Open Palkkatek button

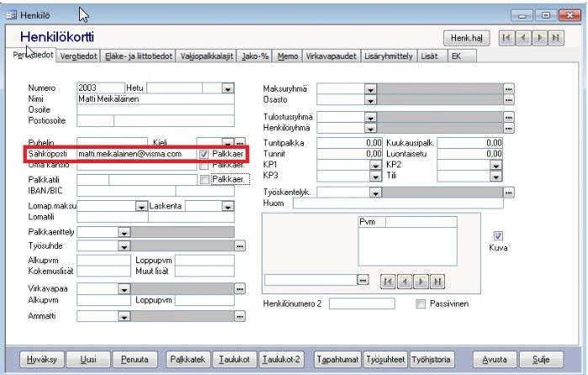pyautogui.click(x=188, y=360)
